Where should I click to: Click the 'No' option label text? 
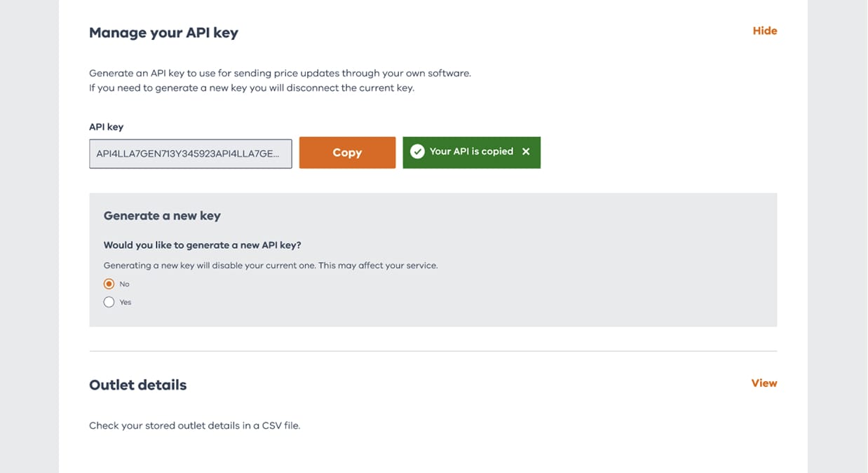(x=125, y=284)
